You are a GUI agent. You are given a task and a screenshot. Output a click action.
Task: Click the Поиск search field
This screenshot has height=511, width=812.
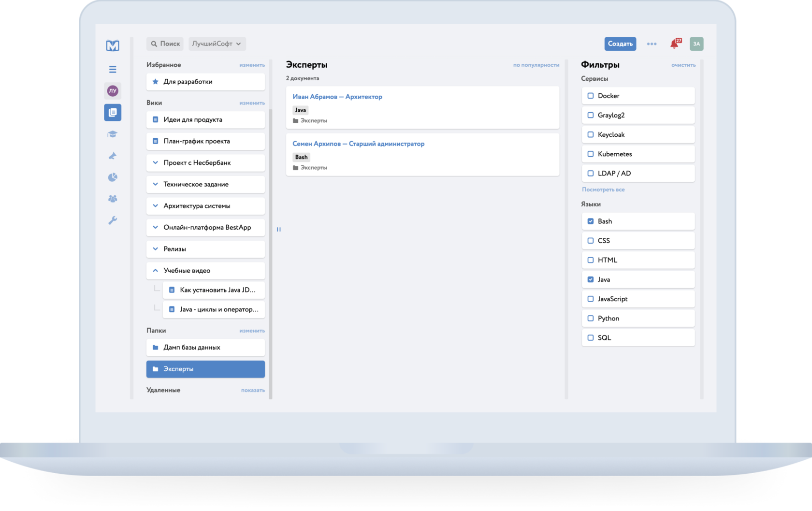pos(164,44)
